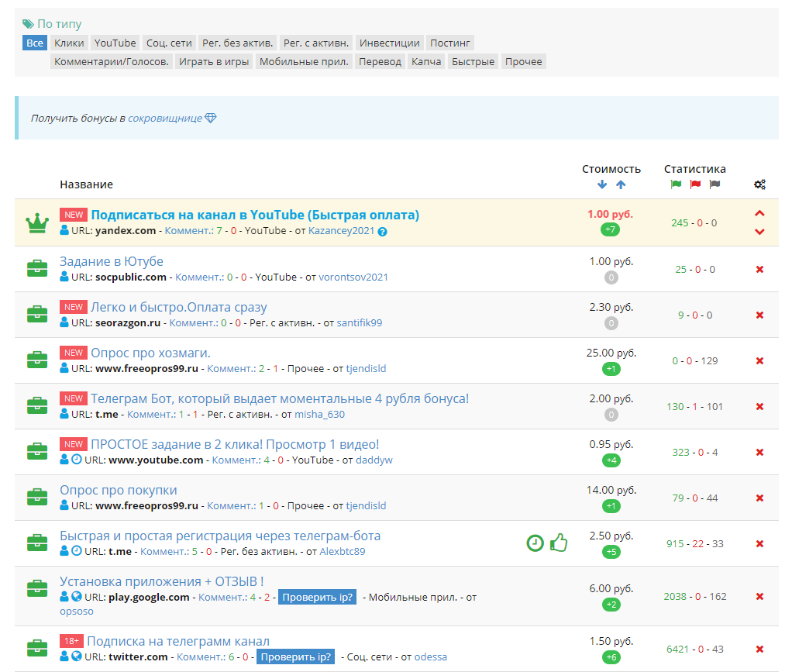792x672 pixels.
Task: Sort cost descending with the down arrow
Action: pos(601,184)
